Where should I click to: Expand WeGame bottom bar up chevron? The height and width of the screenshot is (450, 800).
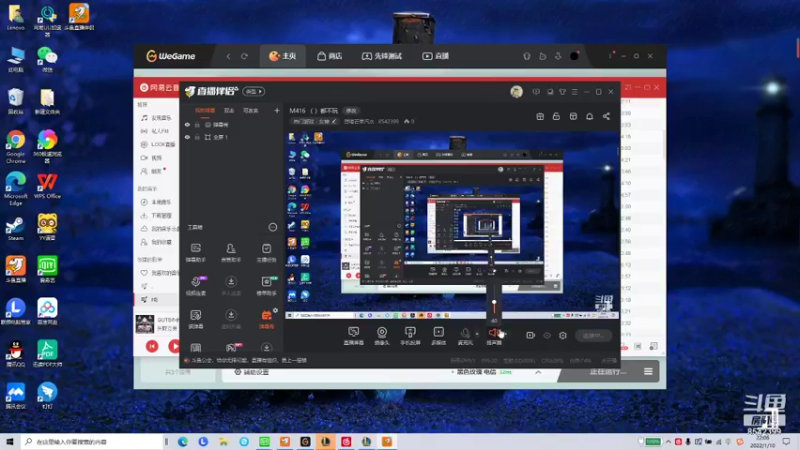(x=538, y=372)
